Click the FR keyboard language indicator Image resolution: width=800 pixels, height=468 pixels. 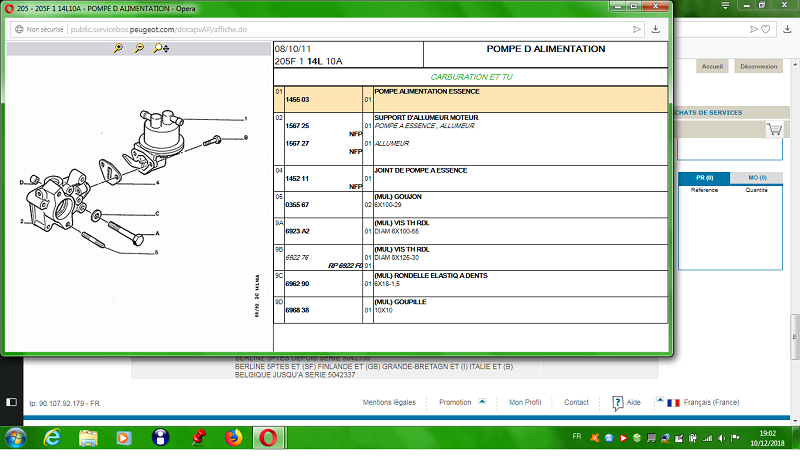[577, 437]
